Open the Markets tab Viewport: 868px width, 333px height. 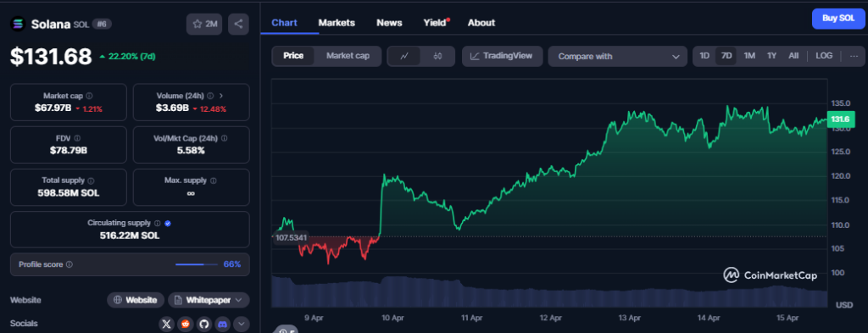coord(337,23)
